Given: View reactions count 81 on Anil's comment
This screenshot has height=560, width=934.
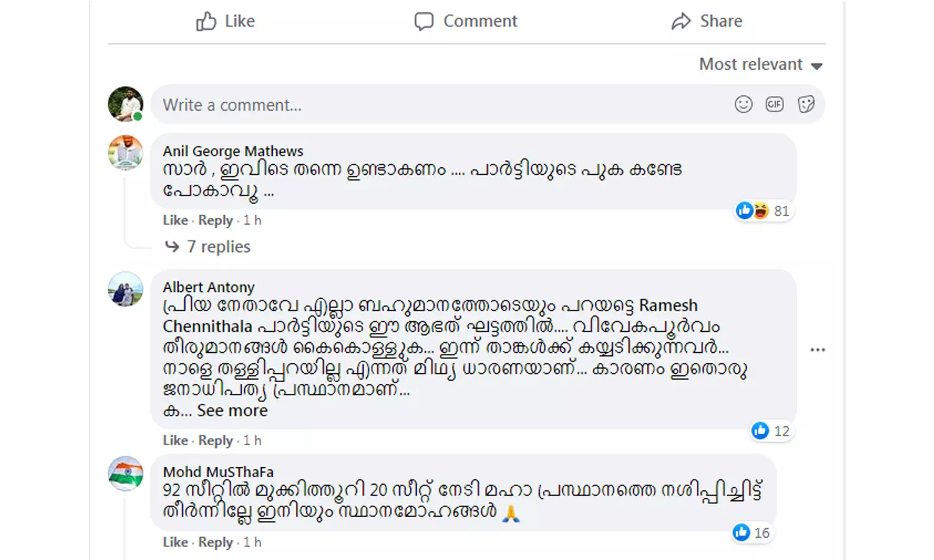Looking at the screenshot, I should point(763,211).
